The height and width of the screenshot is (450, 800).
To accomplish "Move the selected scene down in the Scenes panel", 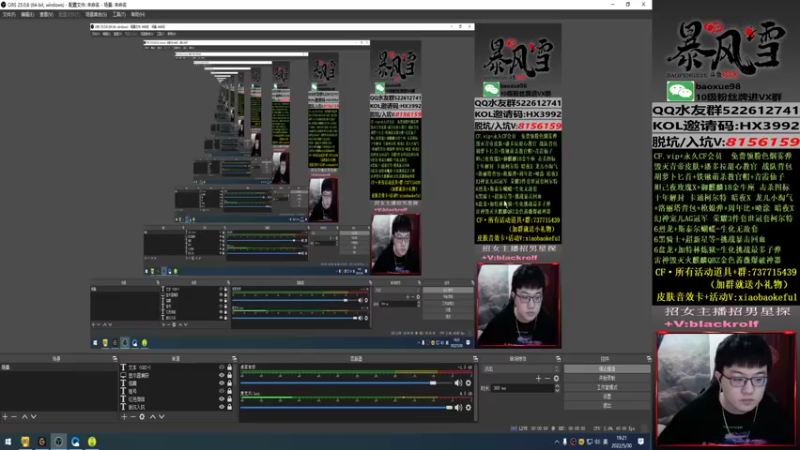I will [34, 417].
